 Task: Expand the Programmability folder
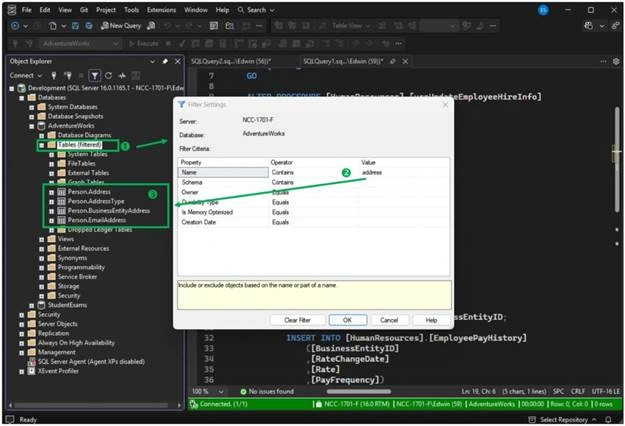click(x=41, y=267)
